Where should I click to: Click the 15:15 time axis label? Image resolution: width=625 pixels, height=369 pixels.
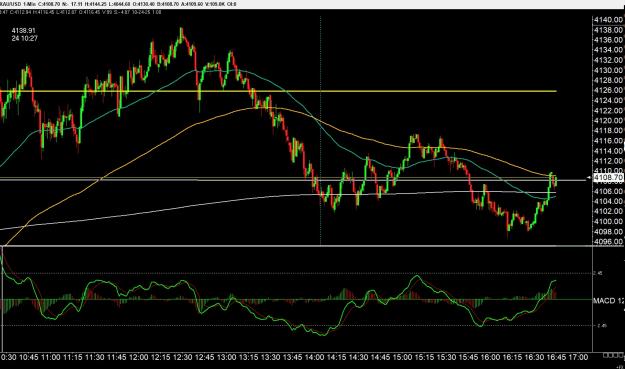click(x=424, y=357)
